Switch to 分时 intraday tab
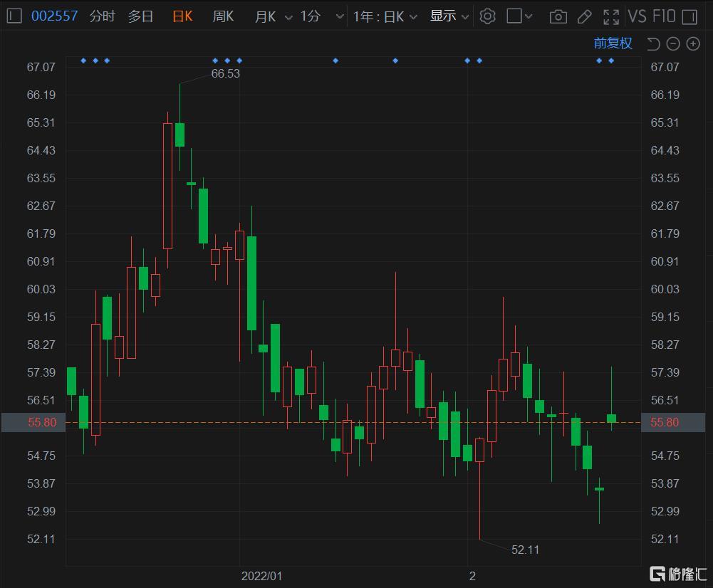Screen dimensions: 713x588 click(102, 16)
